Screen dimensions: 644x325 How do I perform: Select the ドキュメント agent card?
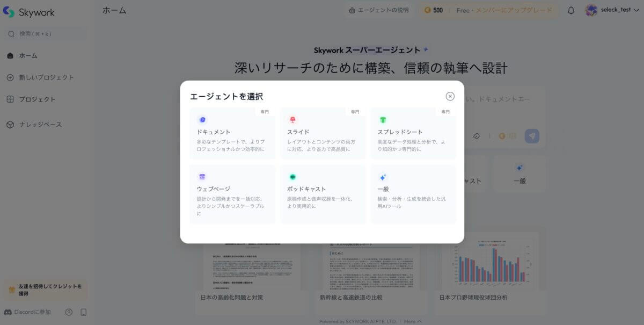232,134
